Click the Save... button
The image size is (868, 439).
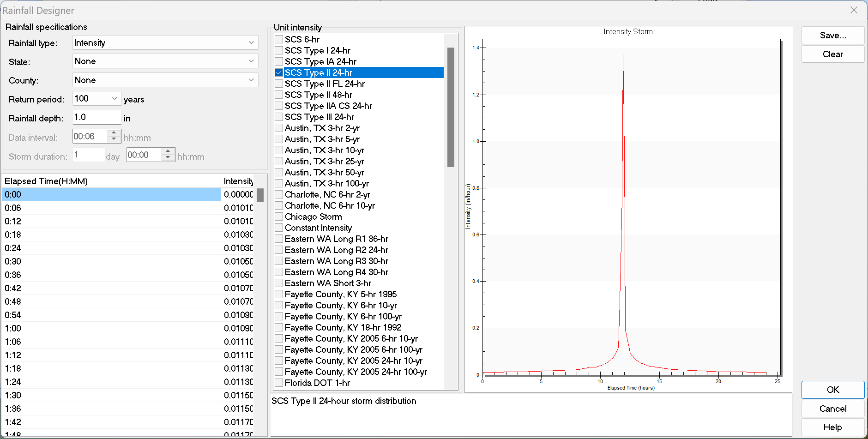[x=833, y=36]
